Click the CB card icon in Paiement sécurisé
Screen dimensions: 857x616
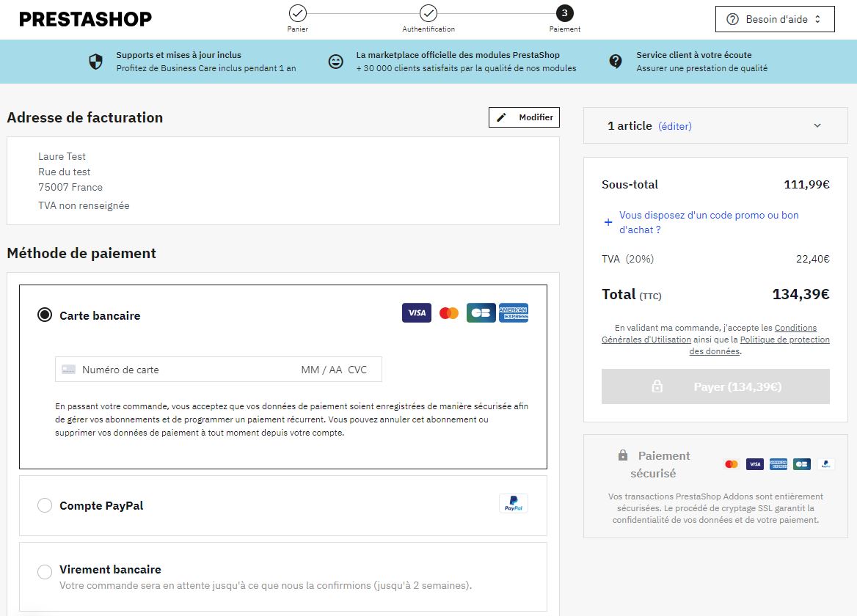coord(801,463)
